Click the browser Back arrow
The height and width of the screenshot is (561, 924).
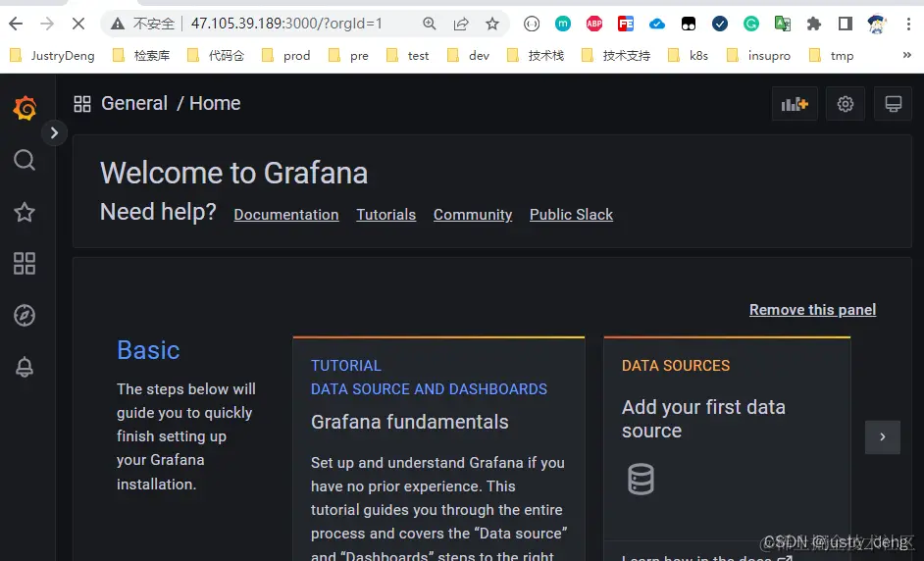click(16, 24)
